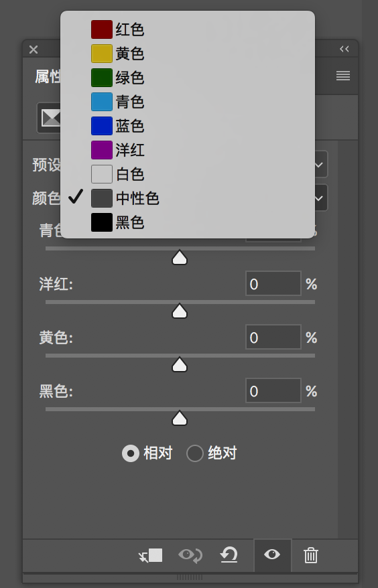Click the 黑色 percentage input field
This screenshot has width=378, height=588.
click(x=273, y=390)
